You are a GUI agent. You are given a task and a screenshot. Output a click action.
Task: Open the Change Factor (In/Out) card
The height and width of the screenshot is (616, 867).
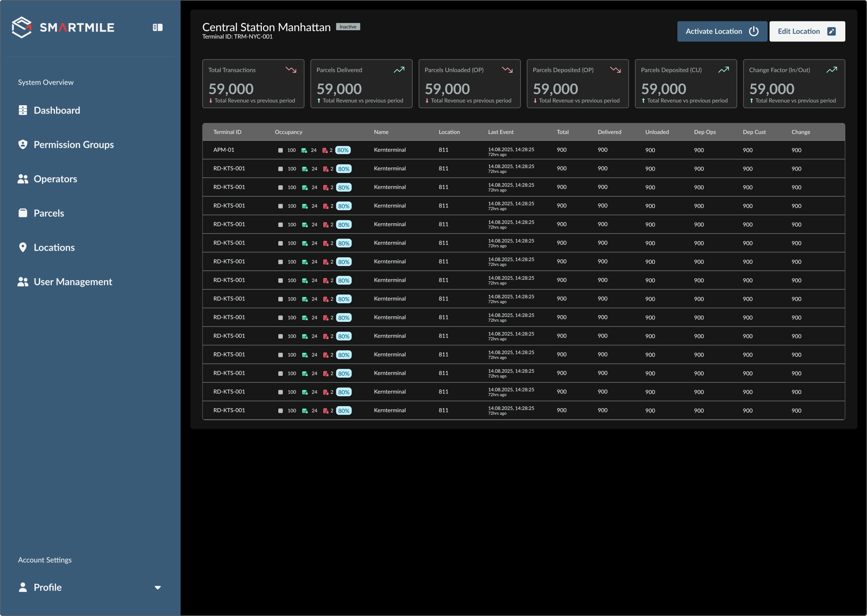click(x=794, y=84)
